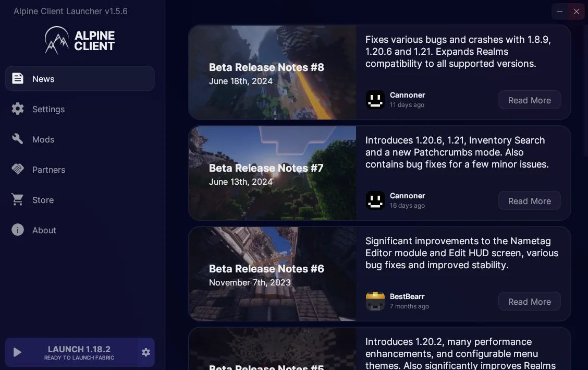Click the BestBearr author name link

[407, 296]
